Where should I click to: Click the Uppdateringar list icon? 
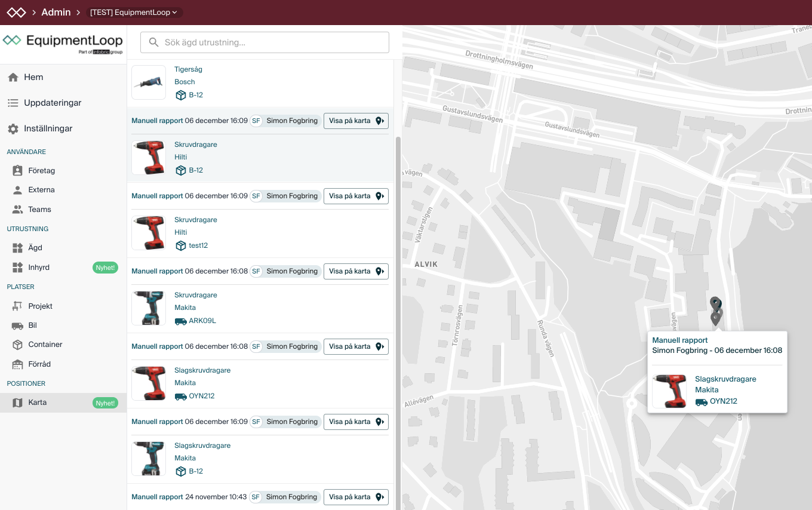13,103
